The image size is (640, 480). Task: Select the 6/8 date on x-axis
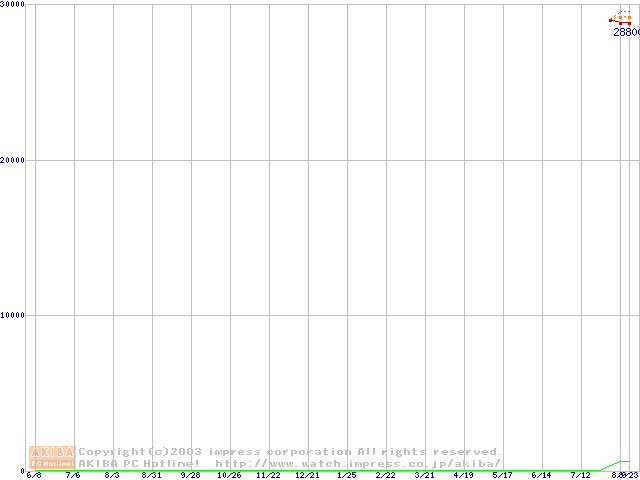click(x=35, y=475)
